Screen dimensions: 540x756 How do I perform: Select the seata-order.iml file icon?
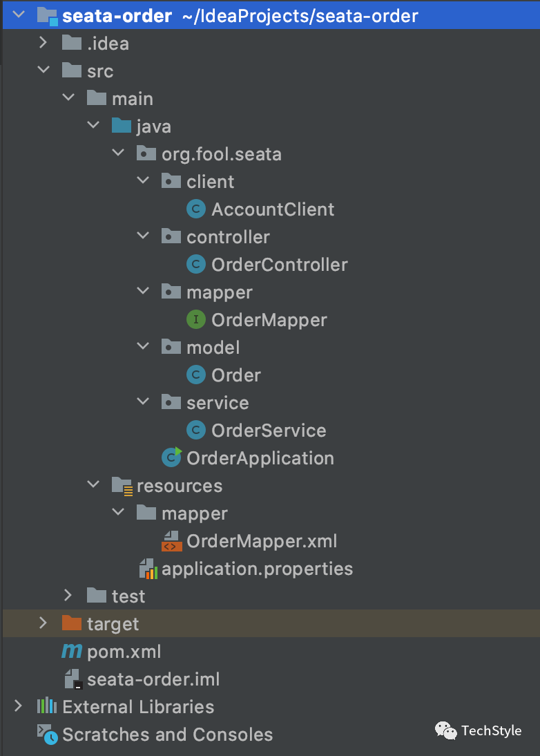[x=73, y=679]
